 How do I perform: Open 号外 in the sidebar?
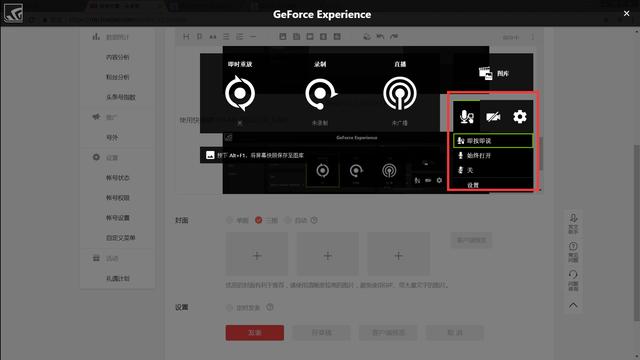coord(112,138)
